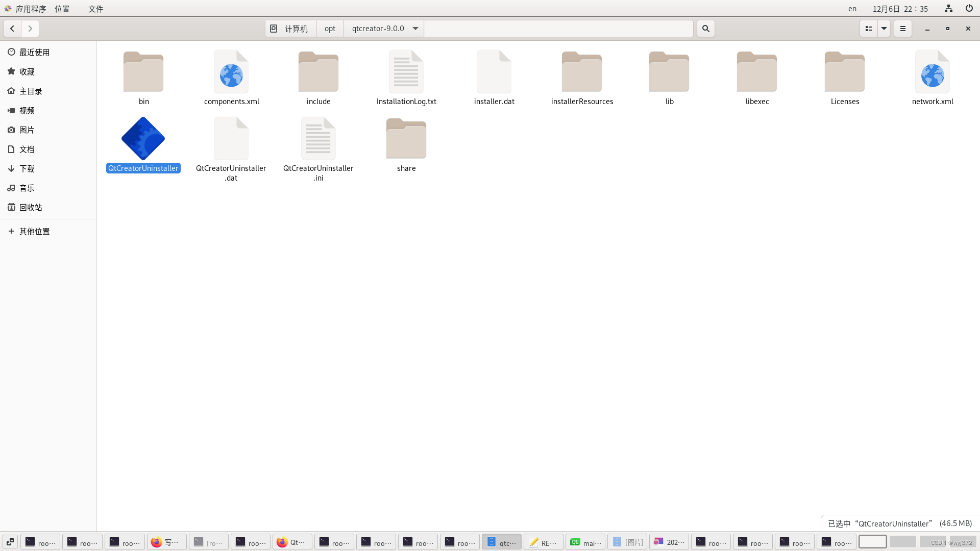Launch QtCreatorUninstaller application icon
This screenshot has height=551, width=980.
coord(143,138)
